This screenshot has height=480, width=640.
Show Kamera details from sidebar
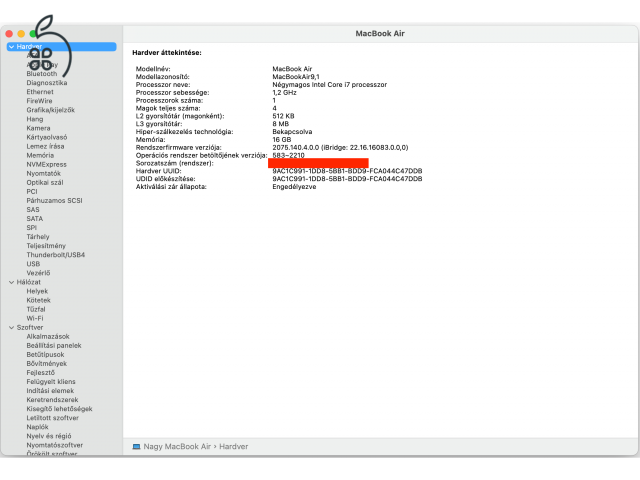coord(38,128)
